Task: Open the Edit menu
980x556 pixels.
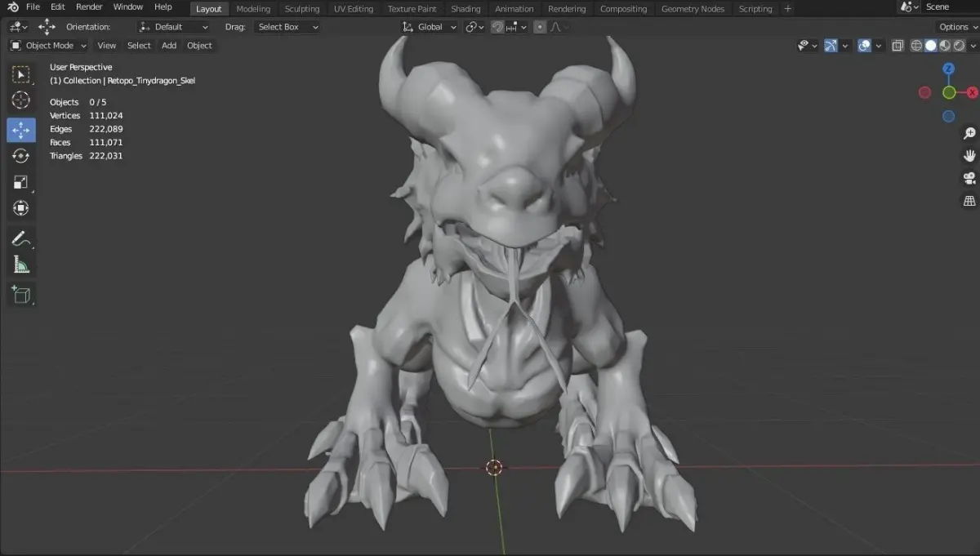Action: 57,7
